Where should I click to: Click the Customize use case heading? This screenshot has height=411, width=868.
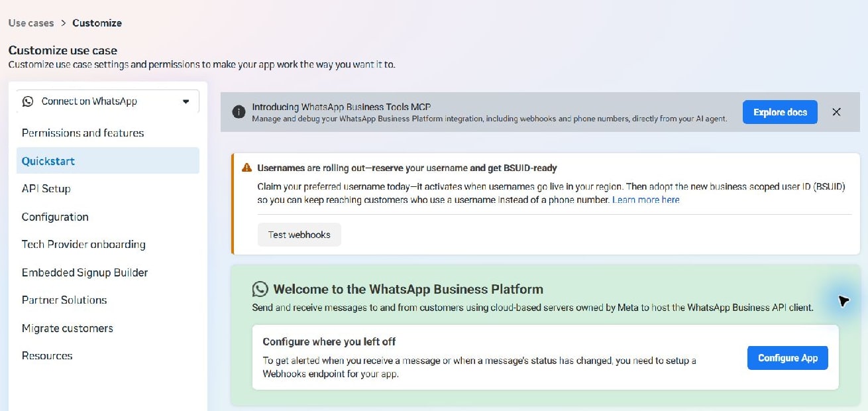tap(63, 50)
